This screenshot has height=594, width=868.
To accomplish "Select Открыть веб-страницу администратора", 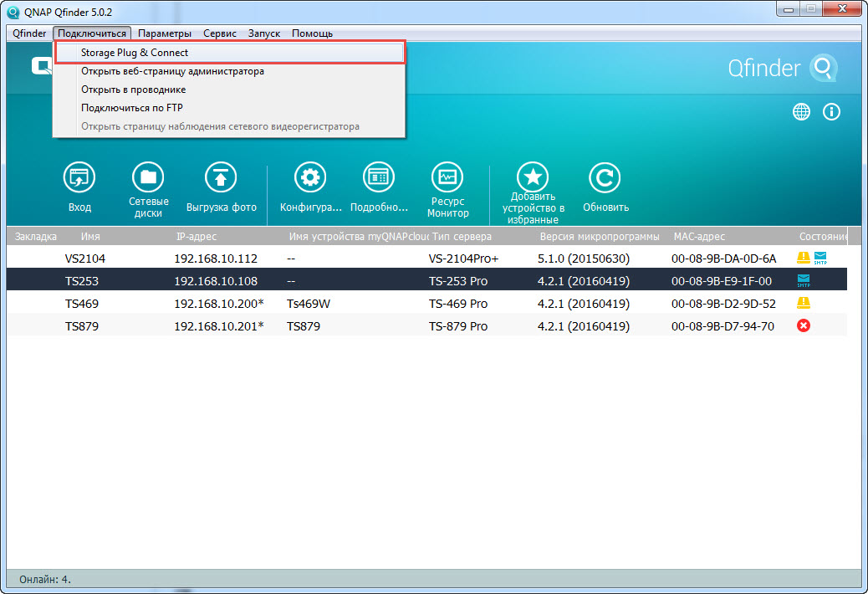I will (230, 71).
